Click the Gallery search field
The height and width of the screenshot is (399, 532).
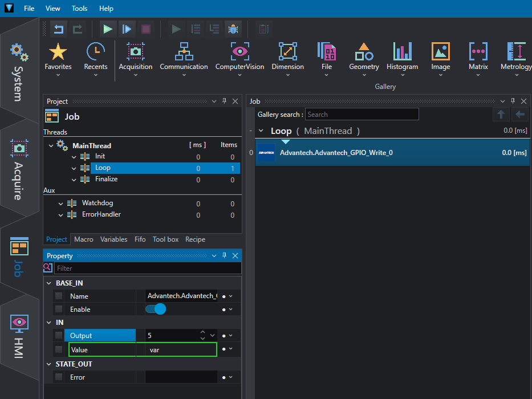(362, 115)
